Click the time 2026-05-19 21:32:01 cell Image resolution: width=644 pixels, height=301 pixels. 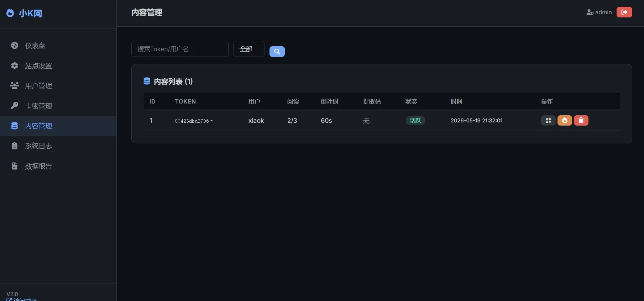[477, 121]
